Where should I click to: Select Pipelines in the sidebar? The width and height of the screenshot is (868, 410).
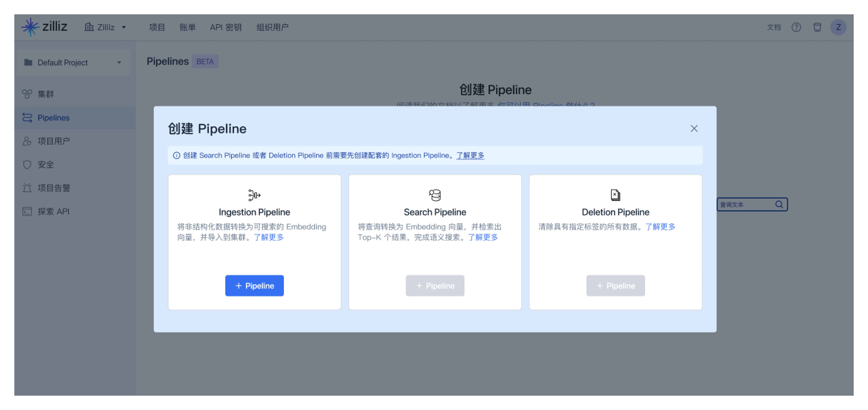point(75,117)
